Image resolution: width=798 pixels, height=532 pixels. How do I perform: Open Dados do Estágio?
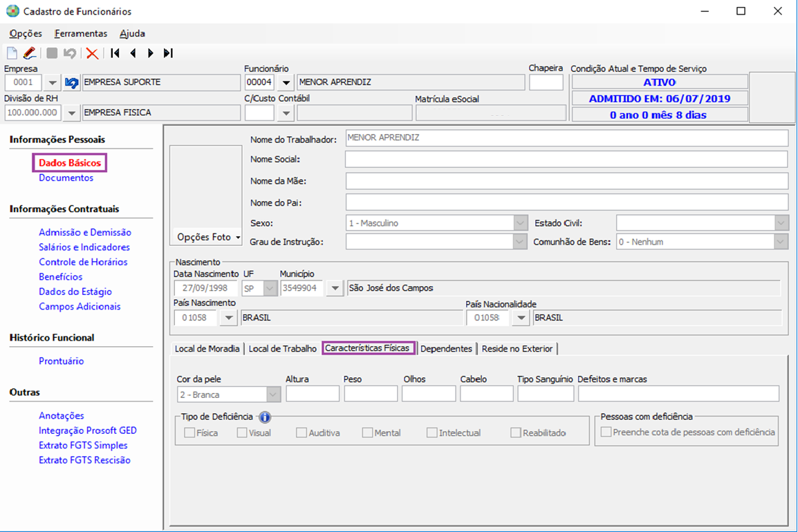[x=75, y=292]
